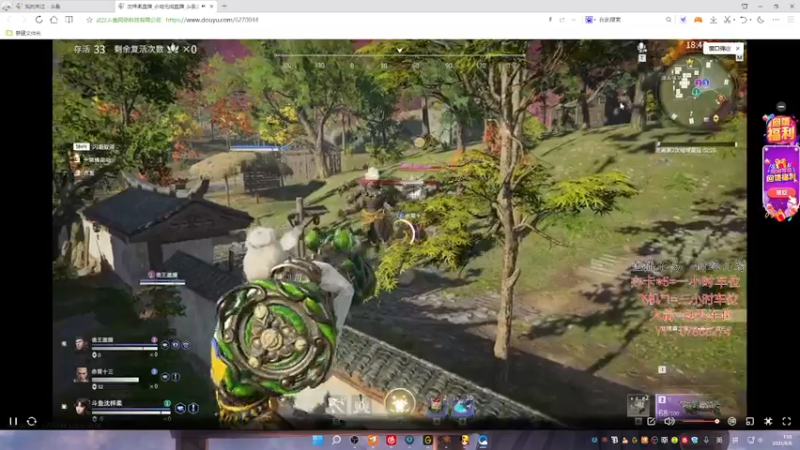
Task: Click the douyu.com URL address field
Action: (x=212, y=20)
